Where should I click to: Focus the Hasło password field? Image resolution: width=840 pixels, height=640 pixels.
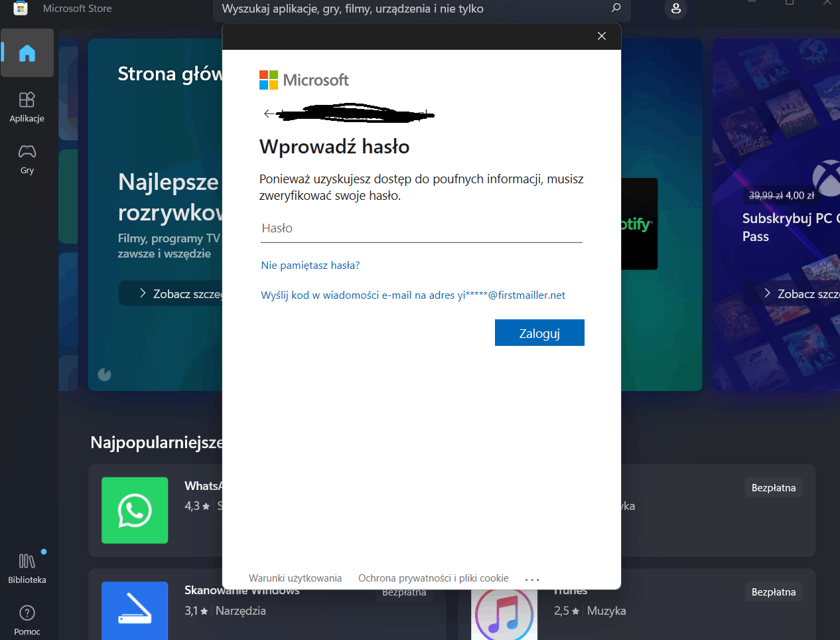[x=421, y=228]
